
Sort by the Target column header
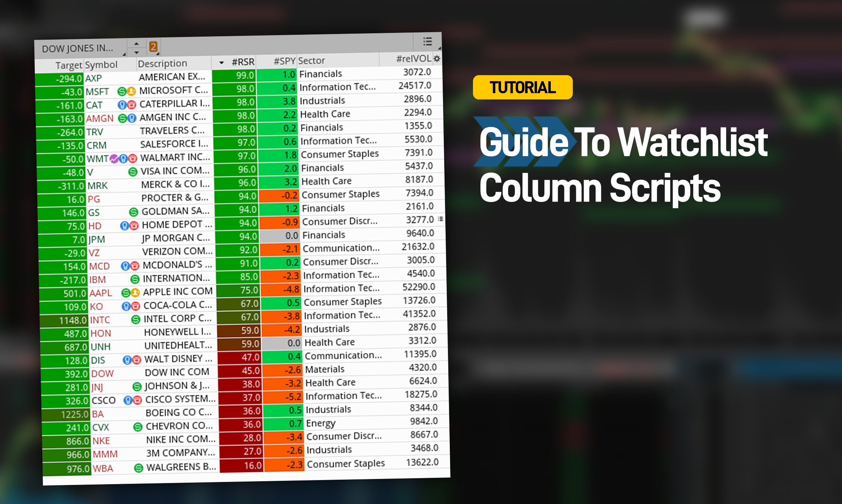pos(69,65)
